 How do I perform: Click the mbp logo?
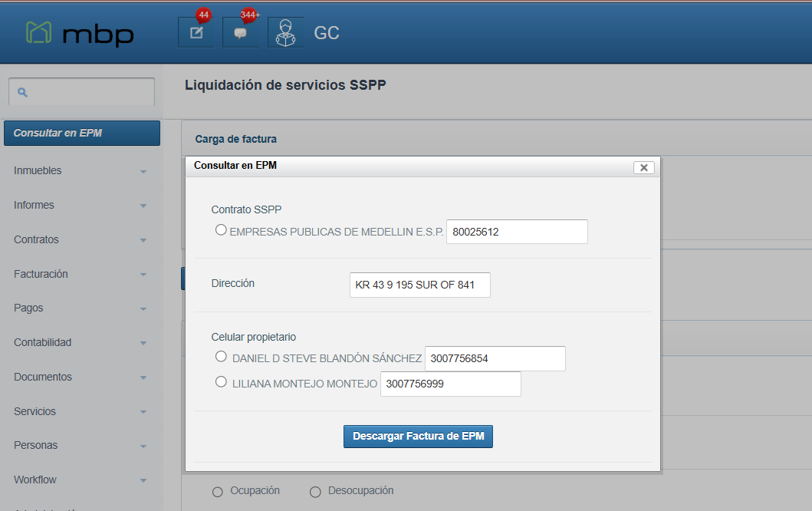80,33
